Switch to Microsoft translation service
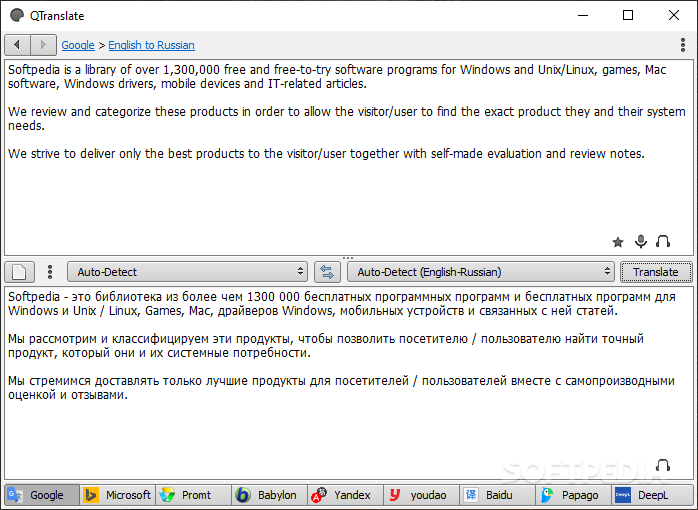 118,495
